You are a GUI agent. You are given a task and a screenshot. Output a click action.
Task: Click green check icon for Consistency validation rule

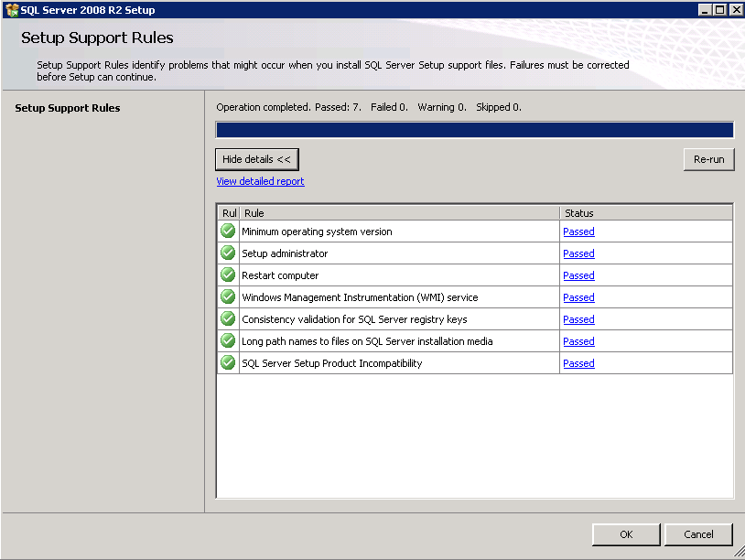click(228, 318)
